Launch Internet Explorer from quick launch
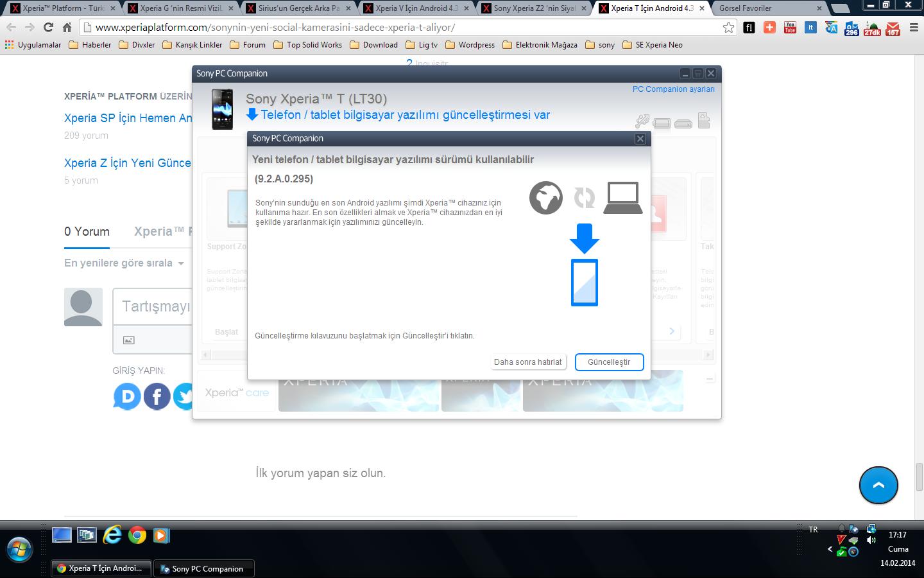Viewport: 924px width, 578px height. (112, 534)
